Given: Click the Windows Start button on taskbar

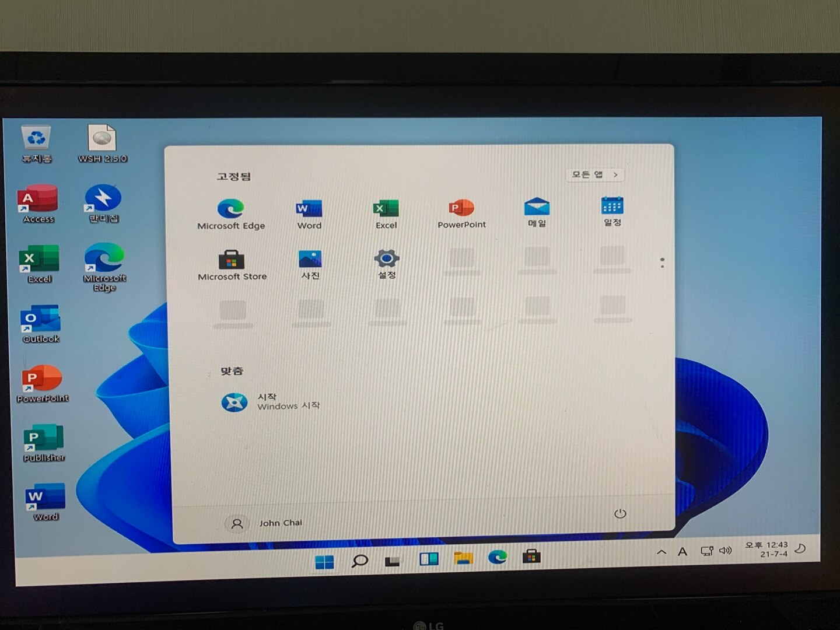Looking at the screenshot, I should 324,562.
